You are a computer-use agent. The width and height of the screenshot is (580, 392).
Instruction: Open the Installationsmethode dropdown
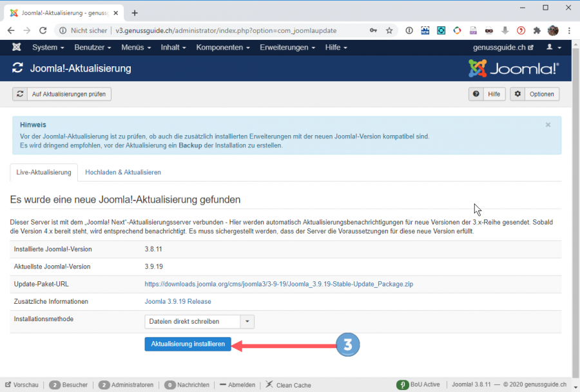[x=199, y=321]
